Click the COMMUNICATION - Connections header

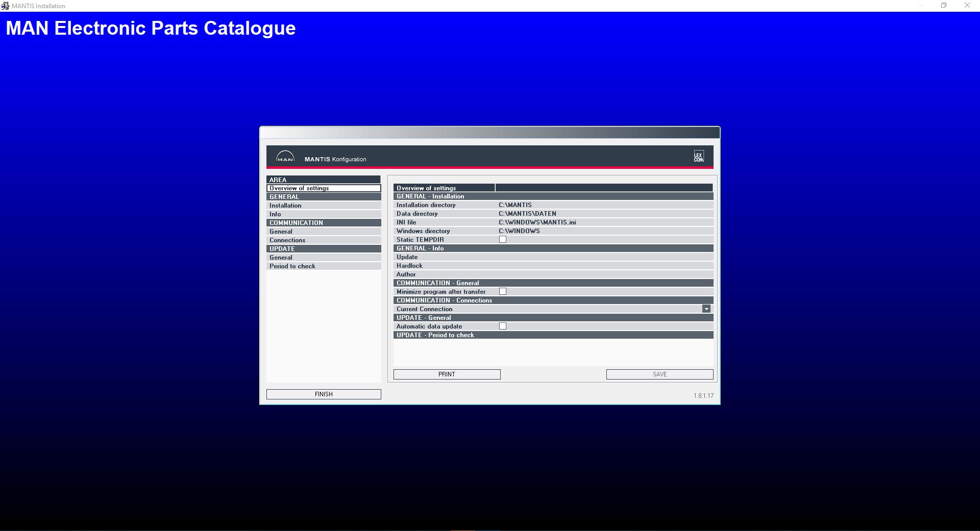553,300
